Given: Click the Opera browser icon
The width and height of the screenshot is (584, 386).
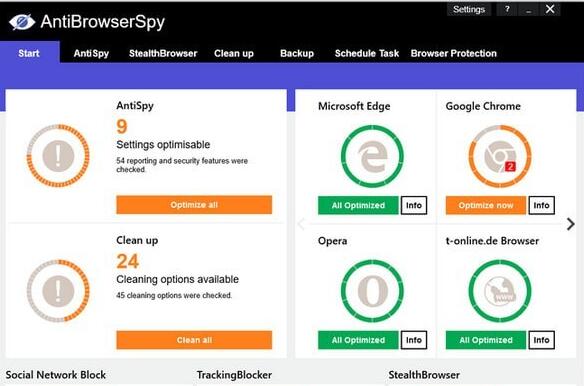Looking at the screenshot, I should point(372,291).
